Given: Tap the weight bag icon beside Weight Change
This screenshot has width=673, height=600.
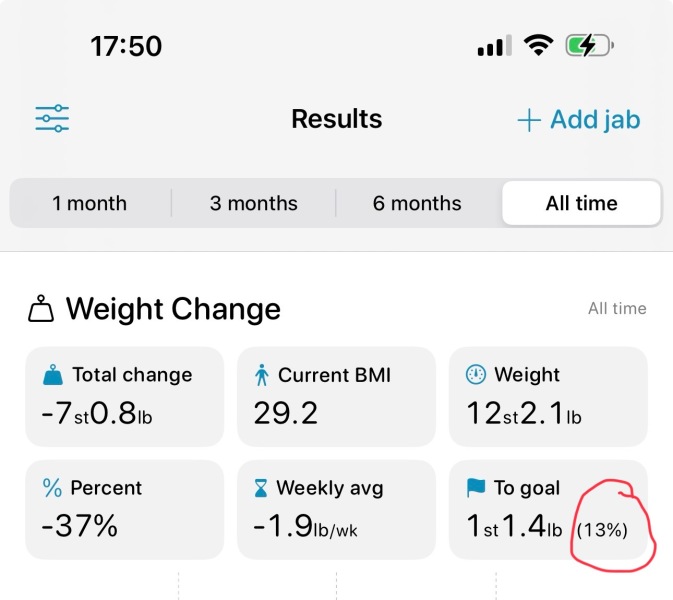Looking at the screenshot, I should coord(41,310).
